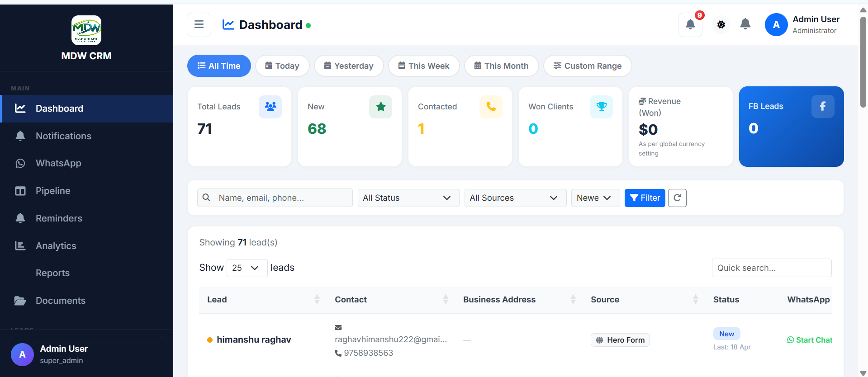
Task: Click the New leads star icon
Action: (381, 107)
